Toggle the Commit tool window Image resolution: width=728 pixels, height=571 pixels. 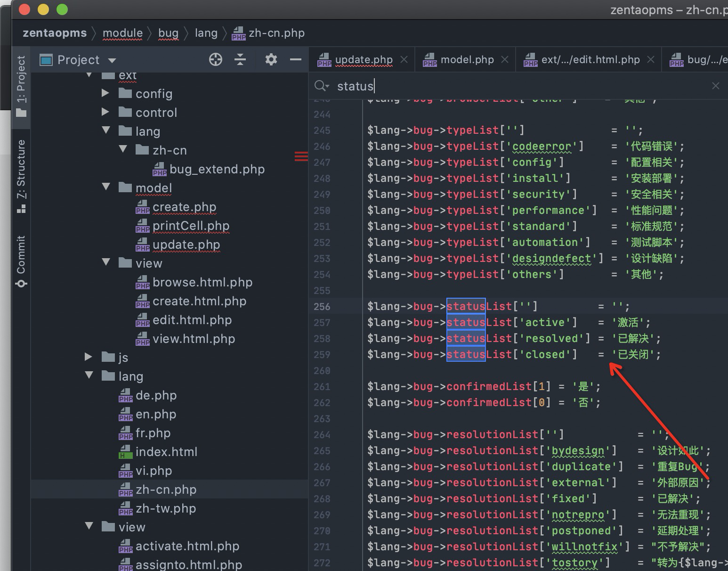21,261
